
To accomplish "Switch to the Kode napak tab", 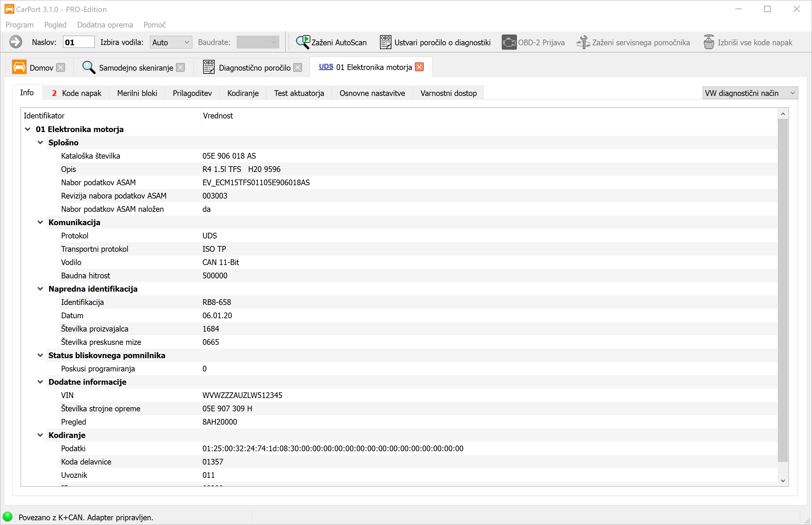I will (x=76, y=93).
